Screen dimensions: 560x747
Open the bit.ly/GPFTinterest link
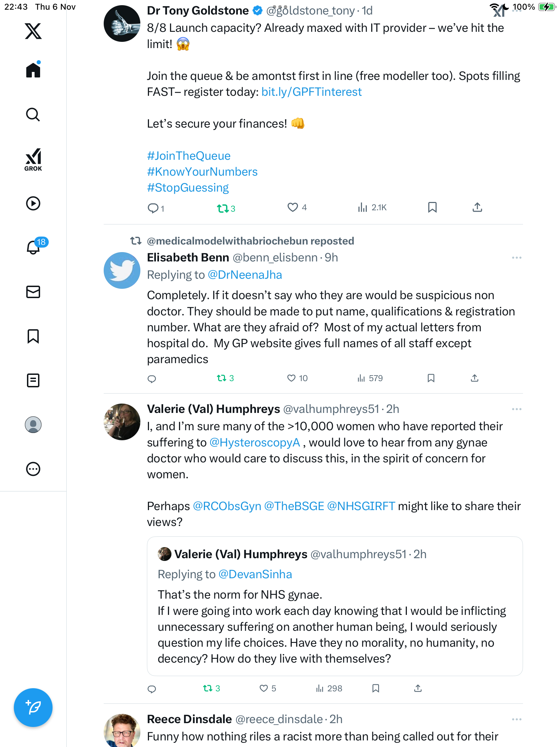click(311, 92)
